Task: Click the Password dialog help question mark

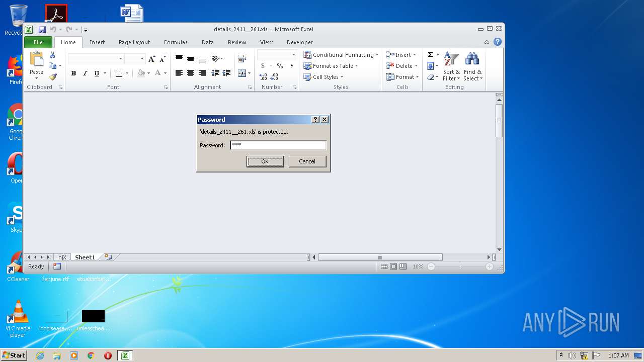Action: (x=315, y=120)
